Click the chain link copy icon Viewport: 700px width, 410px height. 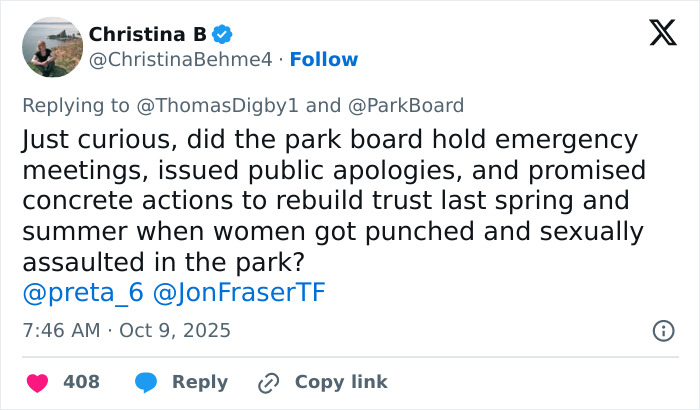[x=267, y=382]
